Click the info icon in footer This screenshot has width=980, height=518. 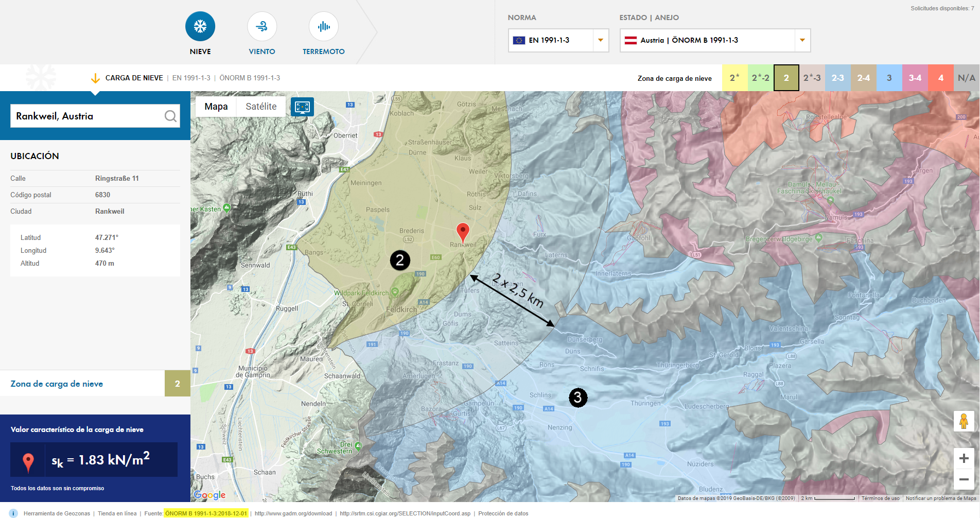coord(13,513)
